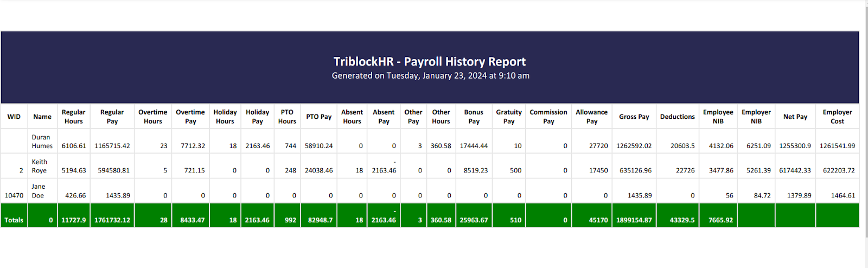
Task: Click total regular pay 1761732.12
Action: [x=112, y=220]
